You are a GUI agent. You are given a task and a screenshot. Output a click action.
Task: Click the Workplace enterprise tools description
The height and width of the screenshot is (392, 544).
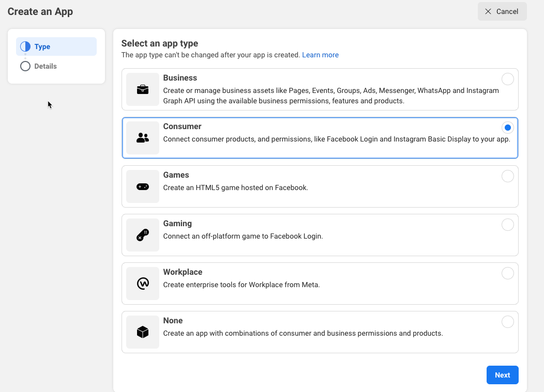241,285
